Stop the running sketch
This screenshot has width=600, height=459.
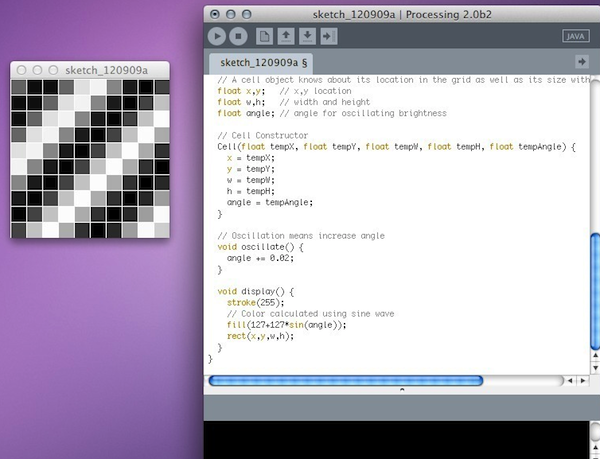[x=238, y=36]
